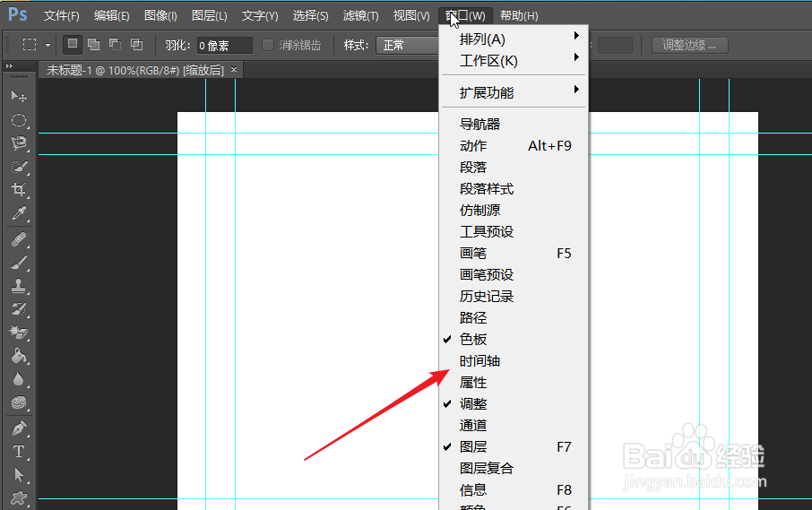
Task: Open the 文字(Y) menu
Action: click(x=260, y=15)
